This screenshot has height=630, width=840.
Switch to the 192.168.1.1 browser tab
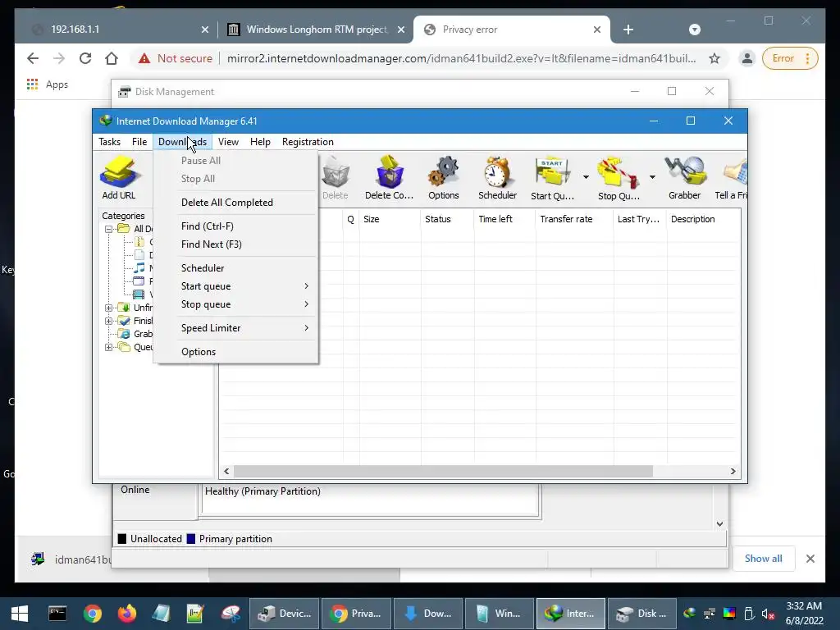(118, 30)
